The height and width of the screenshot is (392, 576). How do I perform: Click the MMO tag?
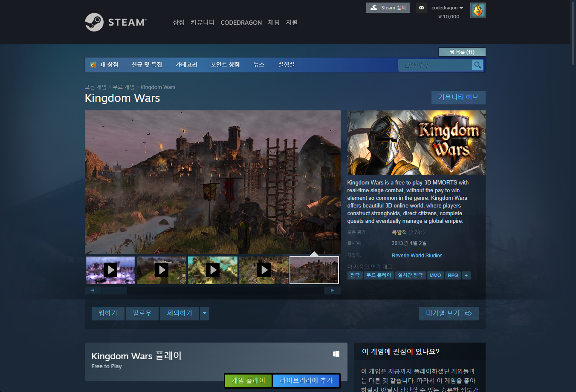coord(435,275)
